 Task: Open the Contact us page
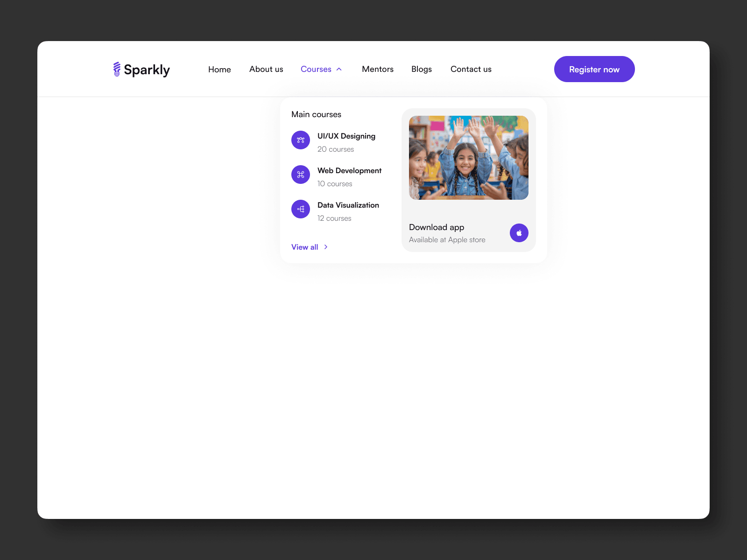[x=471, y=69]
